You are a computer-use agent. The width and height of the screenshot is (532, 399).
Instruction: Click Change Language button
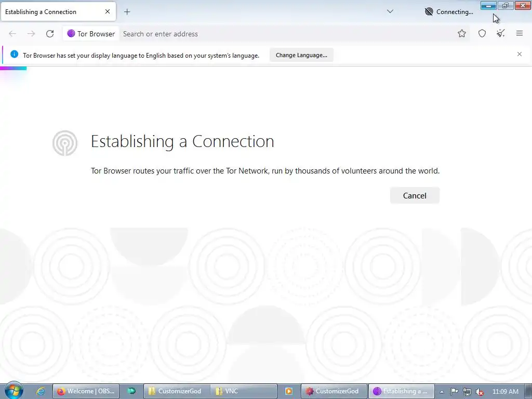(x=301, y=55)
